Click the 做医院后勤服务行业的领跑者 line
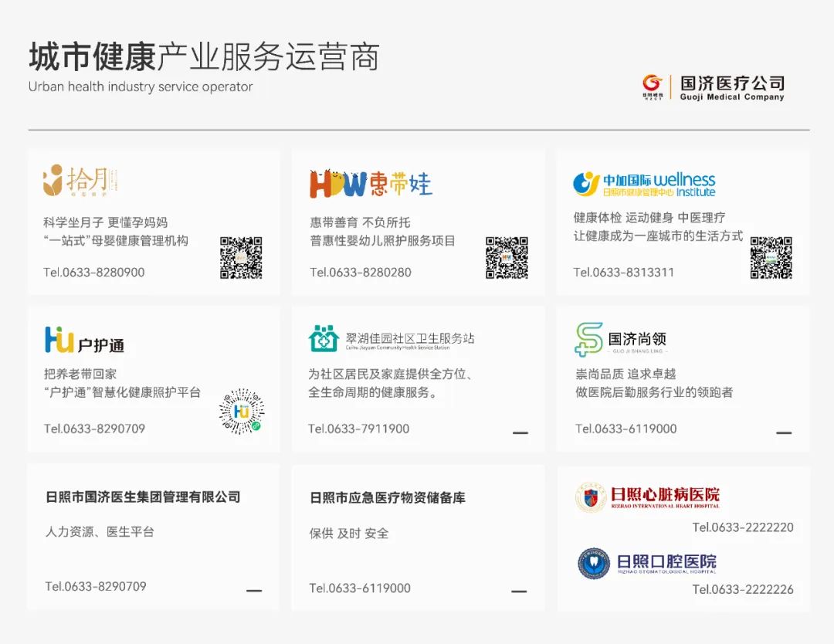 654,392
